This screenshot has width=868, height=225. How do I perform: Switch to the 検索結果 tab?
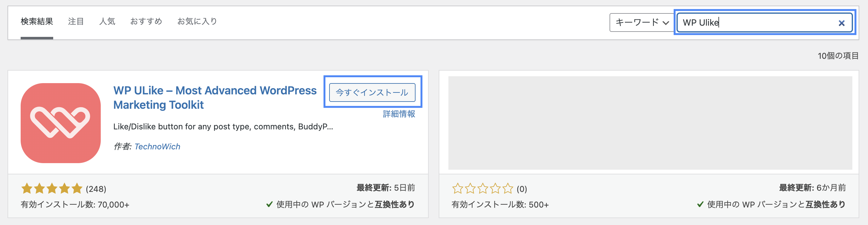(37, 22)
